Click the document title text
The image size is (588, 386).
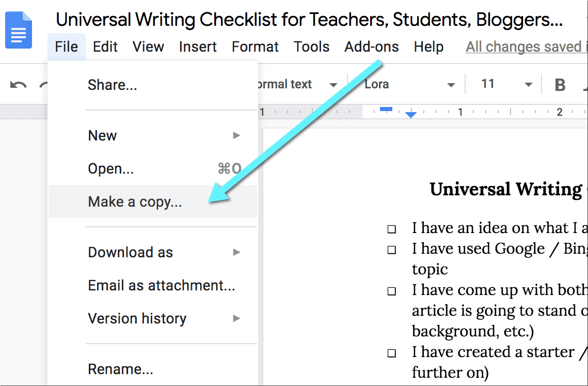(x=309, y=20)
